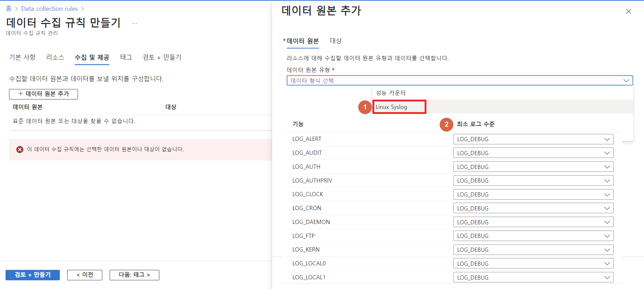The image size is (644, 289).
Task: Expand log level dropdown for LOG_AUDIT
Action: [533, 153]
